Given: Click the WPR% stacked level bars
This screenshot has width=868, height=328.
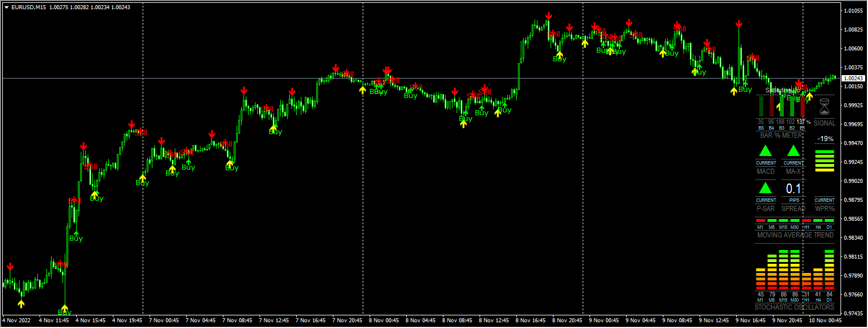Looking at the screenshot, I should [825, 161].
